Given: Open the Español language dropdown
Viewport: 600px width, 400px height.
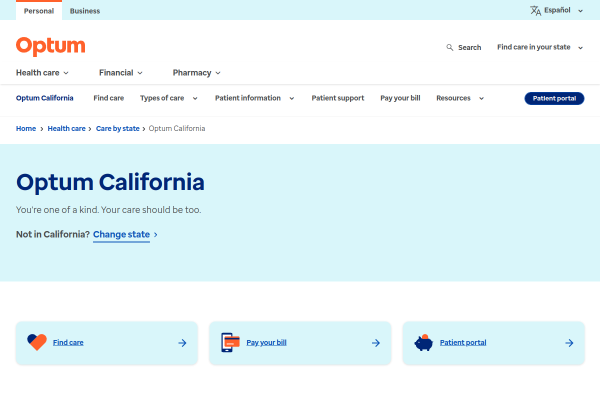Looking at the screenshot, I should (x=557, y=10).
